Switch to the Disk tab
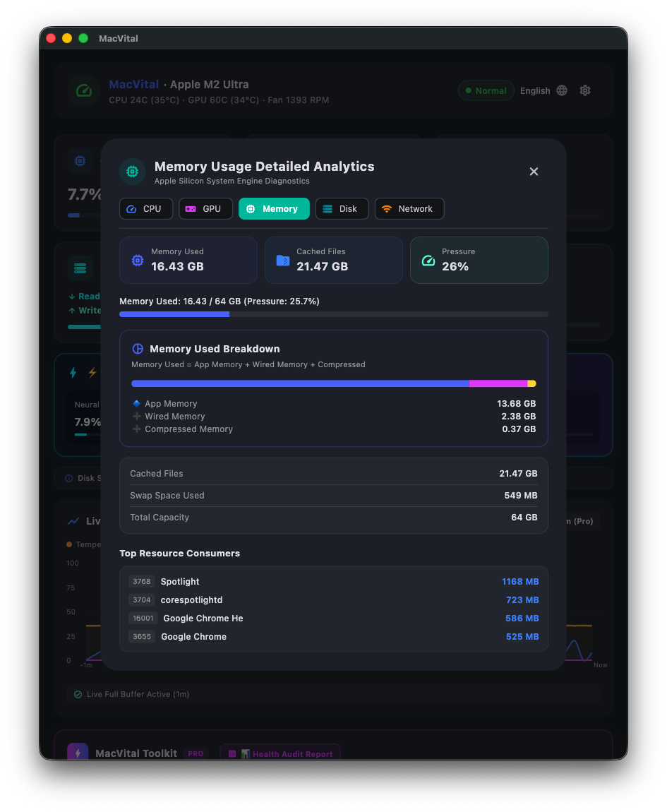Screen dimensions: 667x812 pos(342,209)
